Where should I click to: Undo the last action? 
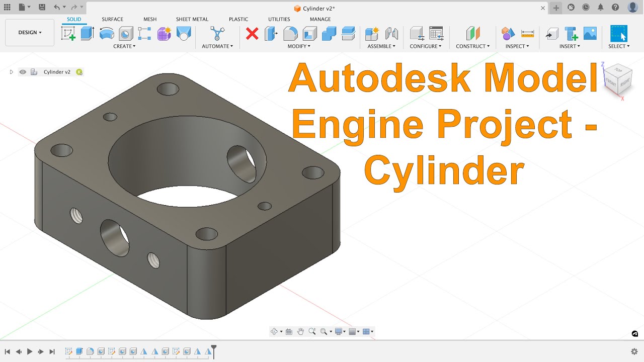coord(57,8)
